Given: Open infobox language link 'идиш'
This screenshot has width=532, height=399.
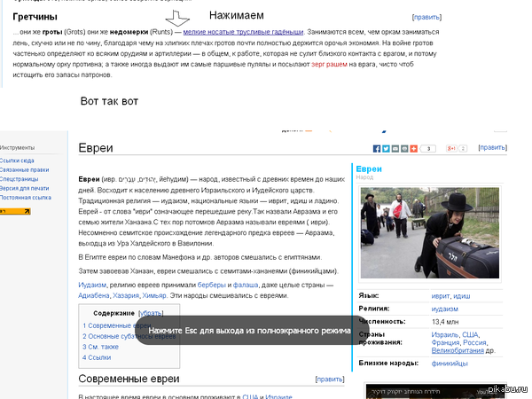Looking at the screenshot, I should 462,296.
